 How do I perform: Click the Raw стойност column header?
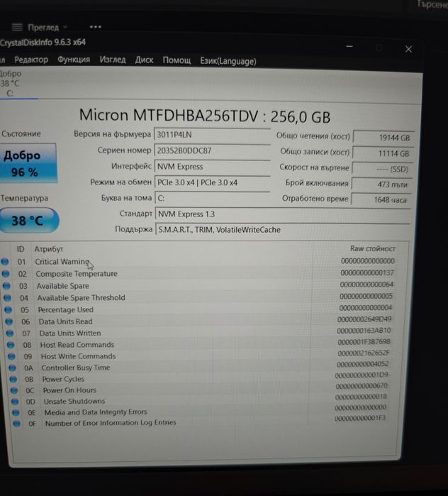(372, 248)
